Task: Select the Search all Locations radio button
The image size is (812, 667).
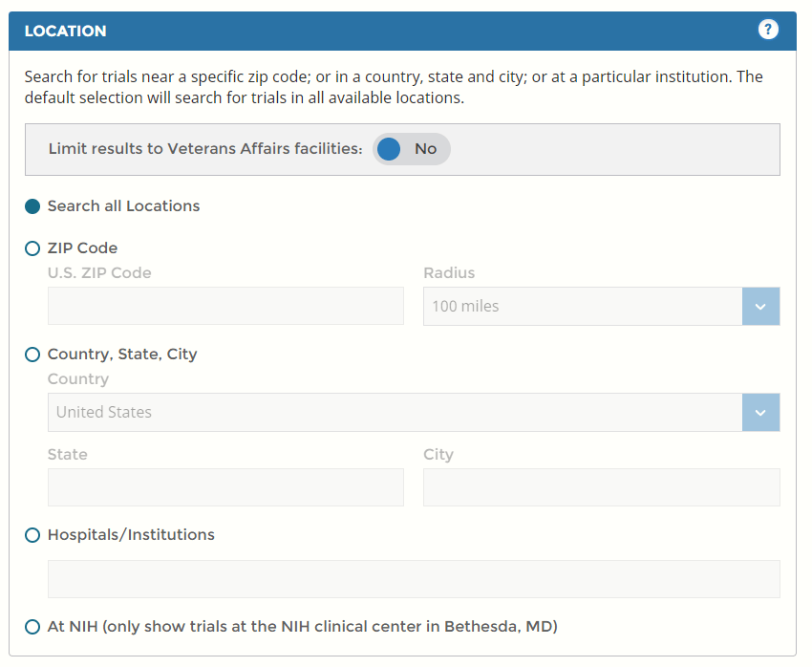Action: point(32,206)
